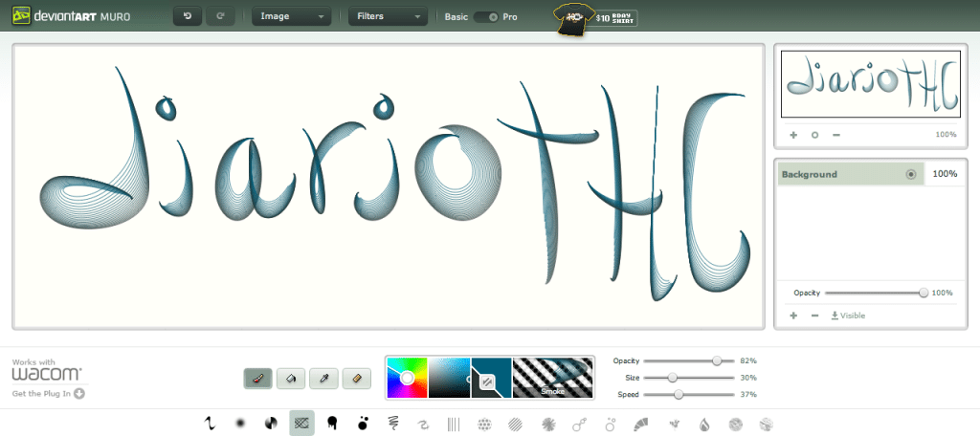Select the Background layer
Viewport: 980px width, 436px height.
(x=850, y=174)
